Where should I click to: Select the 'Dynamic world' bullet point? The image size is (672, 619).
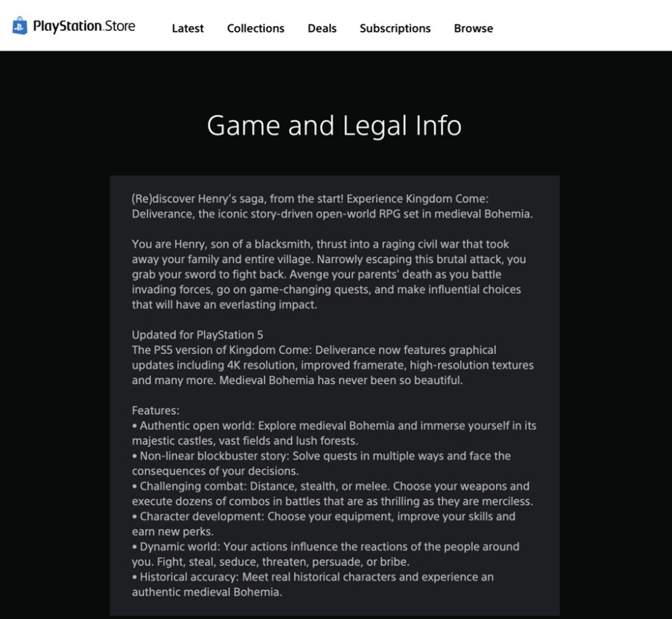click(x=325, y=554)
